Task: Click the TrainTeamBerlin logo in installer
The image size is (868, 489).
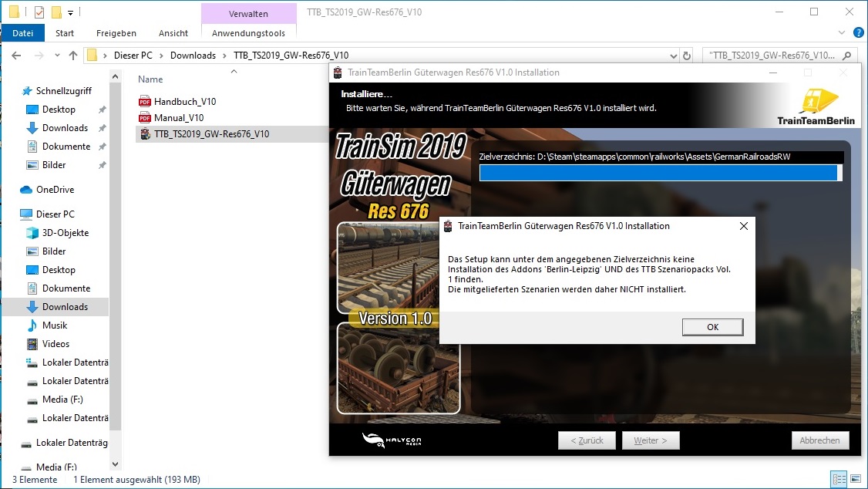Action: point(816,106)
